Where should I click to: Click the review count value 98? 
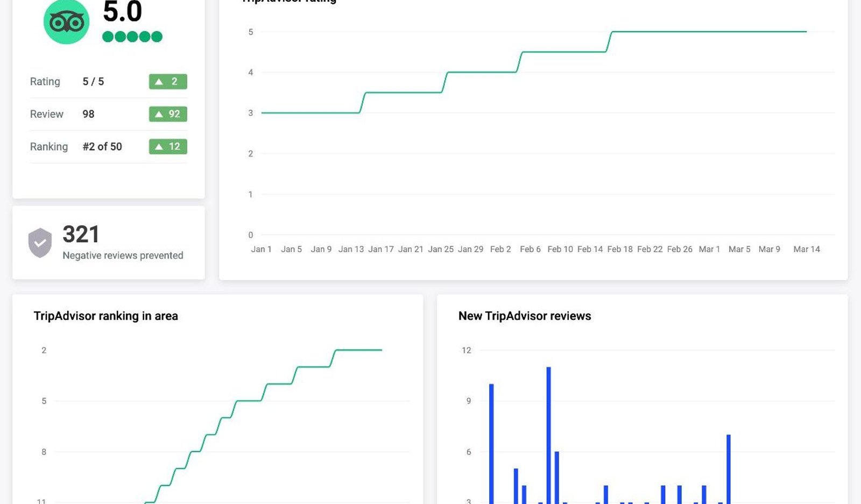88,114
